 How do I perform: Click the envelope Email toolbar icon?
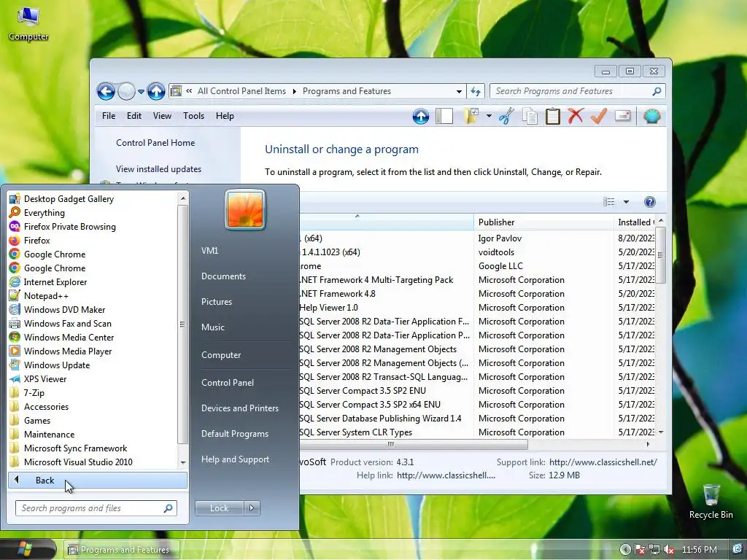623,116
